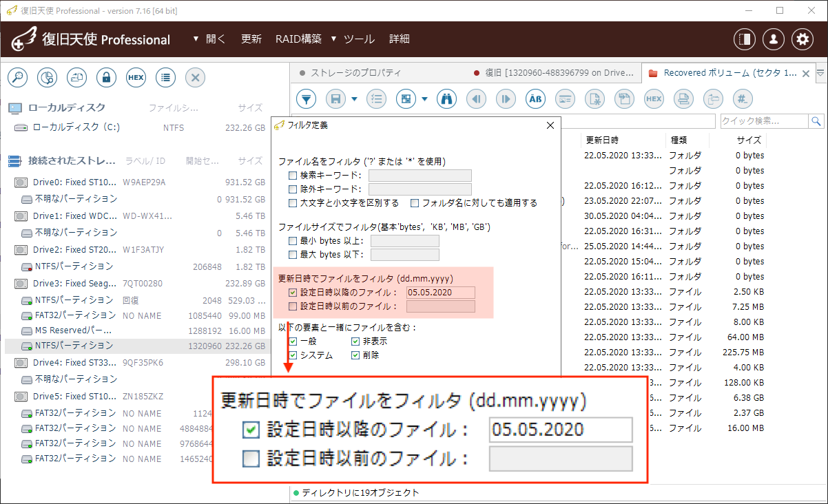
Task: Close the Recovered ボリューム tab
Action: click(807, 72)
